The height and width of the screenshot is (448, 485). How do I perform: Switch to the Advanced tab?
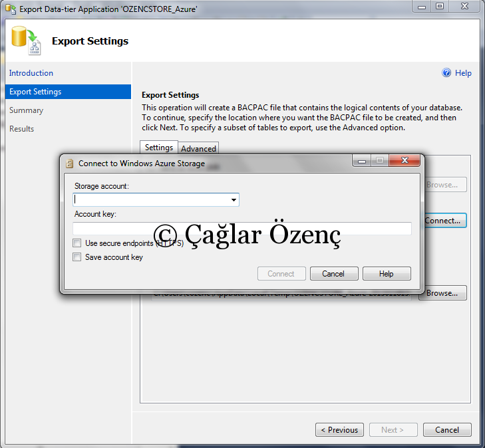[x=198, y=149]
